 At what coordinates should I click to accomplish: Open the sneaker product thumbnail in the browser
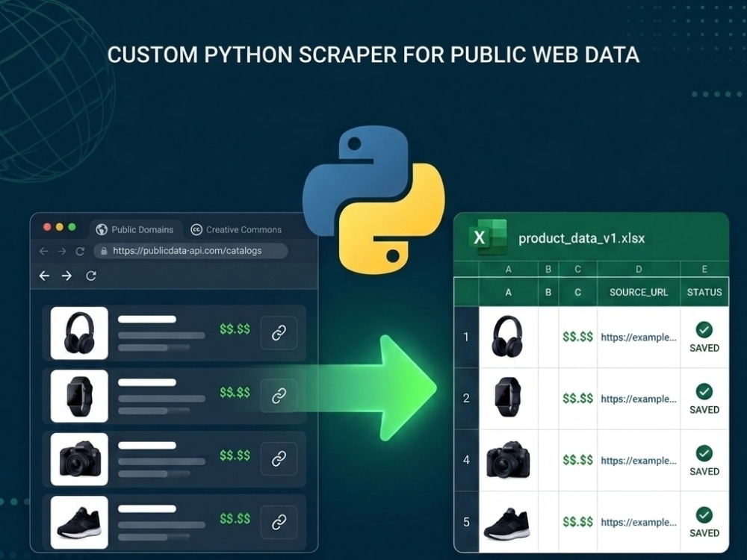(x=79, y=523)
